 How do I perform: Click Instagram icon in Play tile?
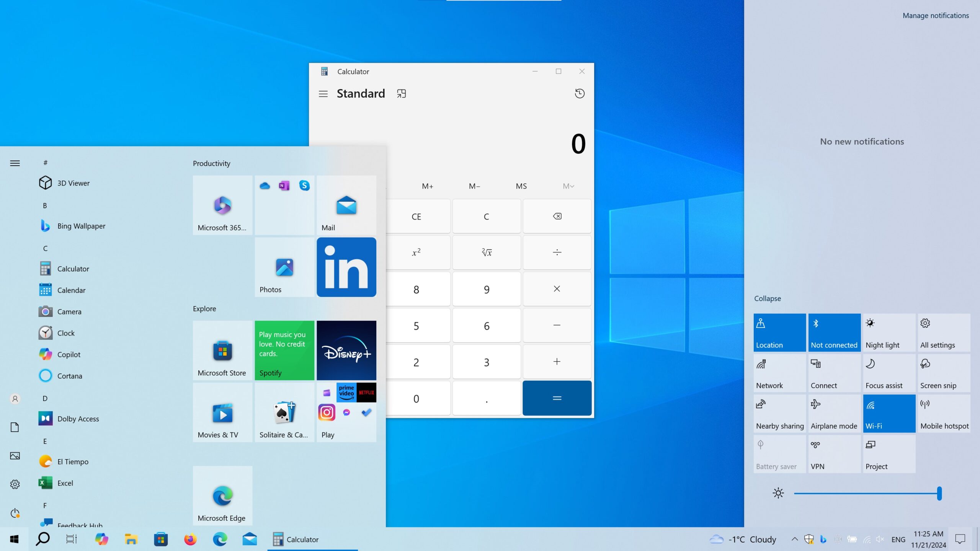[327, 412]
